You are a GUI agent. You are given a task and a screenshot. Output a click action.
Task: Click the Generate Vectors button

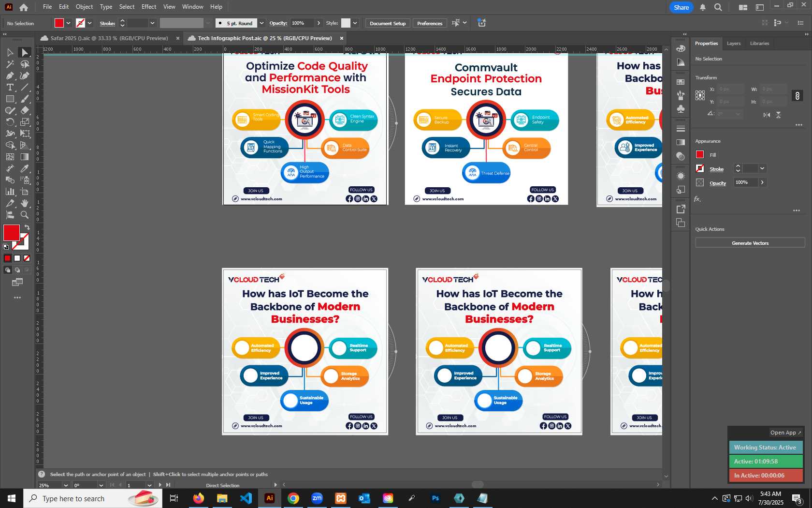(750, 243)
